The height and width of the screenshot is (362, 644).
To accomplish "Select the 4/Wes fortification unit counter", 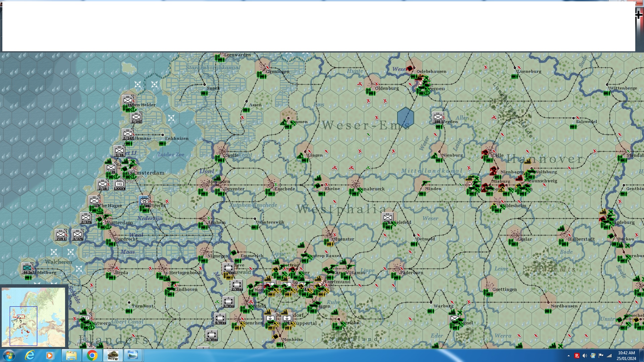I will click(220, 319).
